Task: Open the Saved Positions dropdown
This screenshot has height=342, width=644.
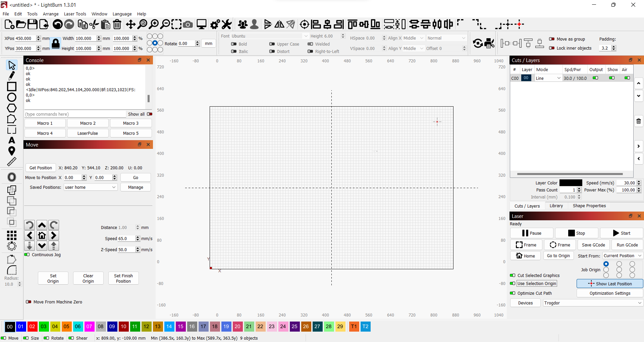Action: click(x=91, y=187)
